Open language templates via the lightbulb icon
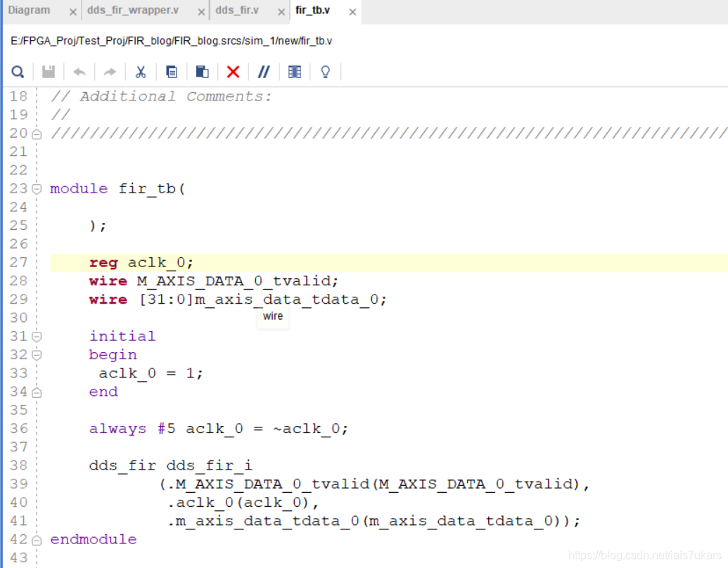This screenshot has height=568, width=728. click(325, 71)
